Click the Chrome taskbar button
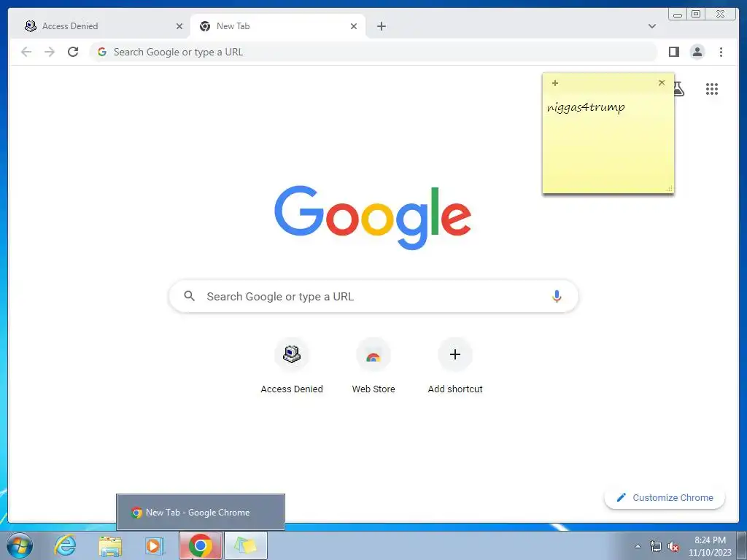Screen dimensions: 747x560 pos(200,545)
